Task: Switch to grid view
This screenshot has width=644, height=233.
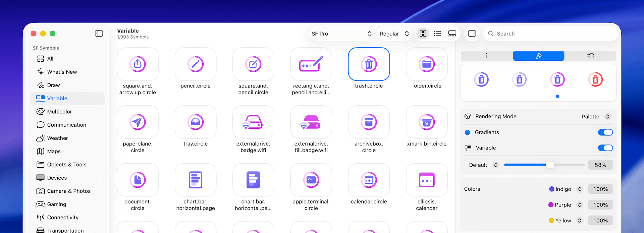Action: (423, 34)
